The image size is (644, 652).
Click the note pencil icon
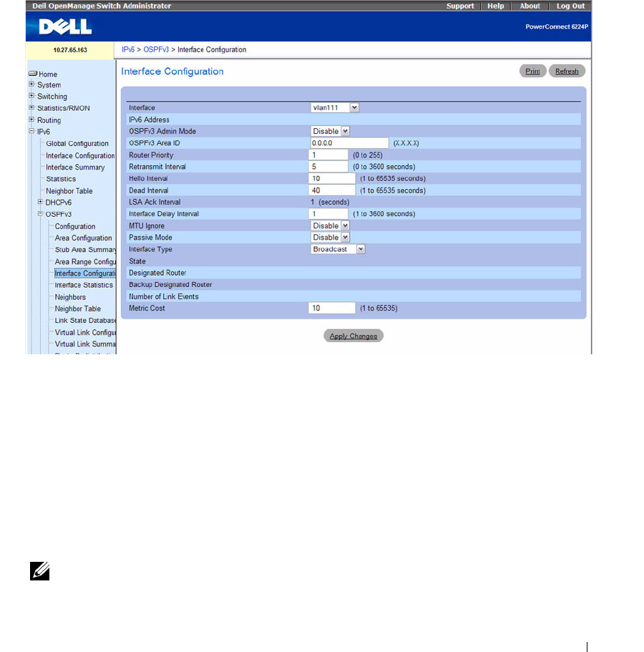pos(39,571)
